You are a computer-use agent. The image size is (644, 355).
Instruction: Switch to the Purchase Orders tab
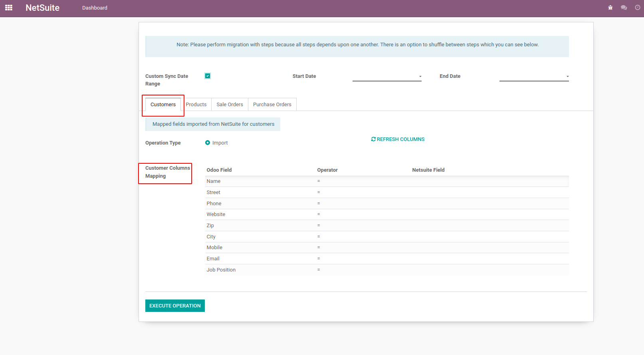click(x=272, y=105)
